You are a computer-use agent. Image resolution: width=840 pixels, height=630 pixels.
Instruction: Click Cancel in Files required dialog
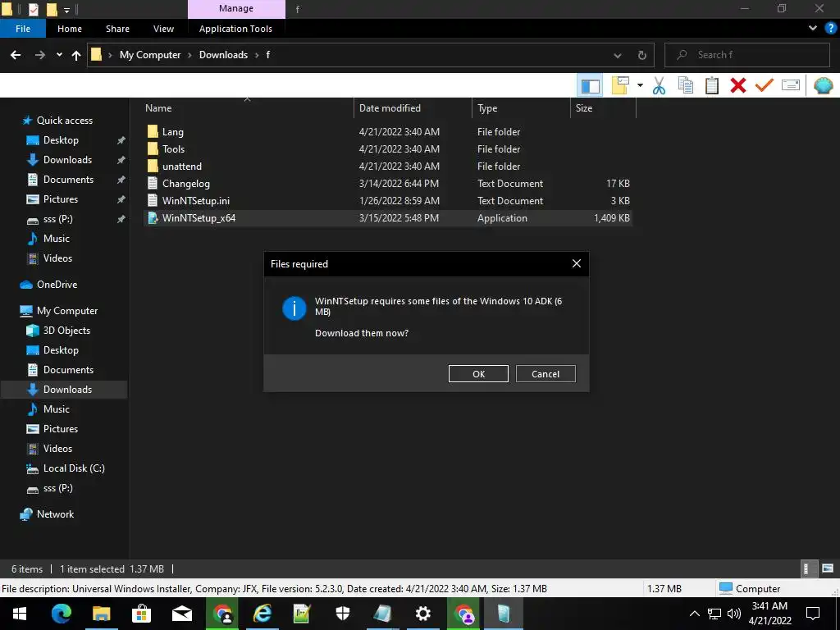[546, 374]
